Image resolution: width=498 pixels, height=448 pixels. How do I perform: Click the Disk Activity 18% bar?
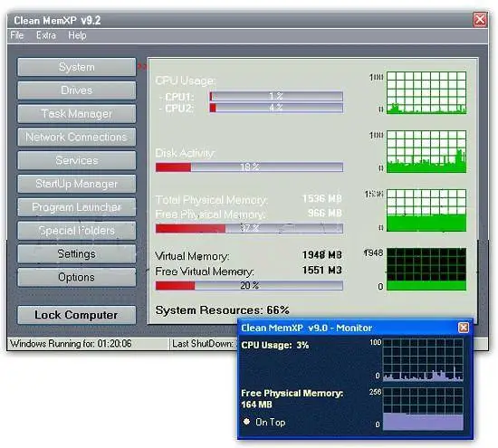(x=249, y=167)
